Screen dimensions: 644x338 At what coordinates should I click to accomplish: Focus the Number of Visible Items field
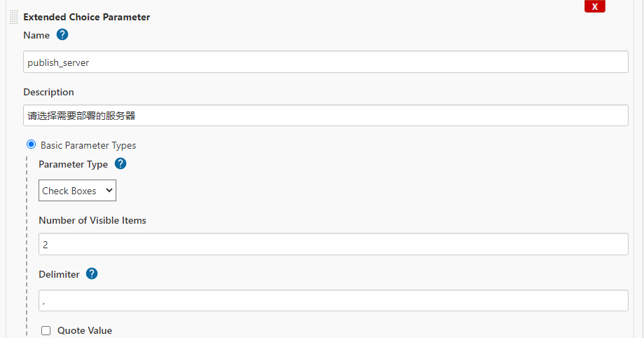[x=334, y=244]
